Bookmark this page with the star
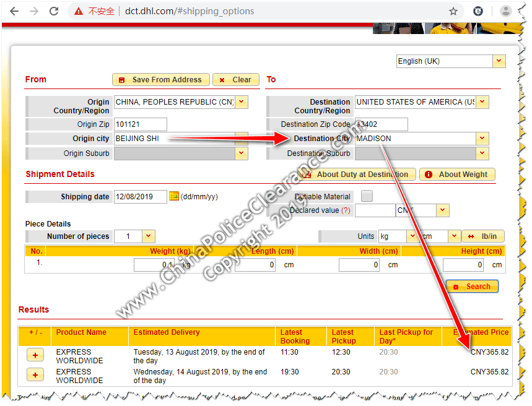532x406 pixels. click(453, 11)
